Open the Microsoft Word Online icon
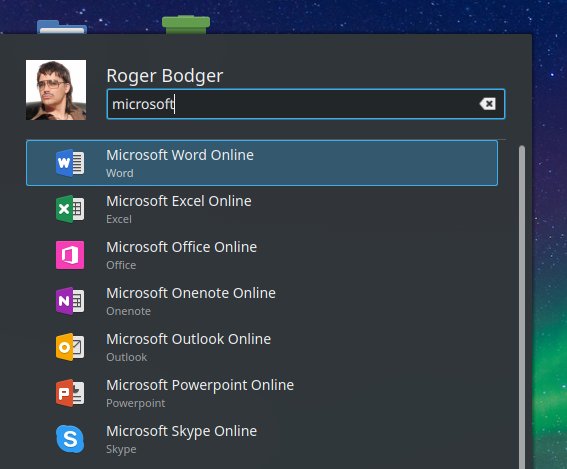567x469 pixels. pos(70,163)
